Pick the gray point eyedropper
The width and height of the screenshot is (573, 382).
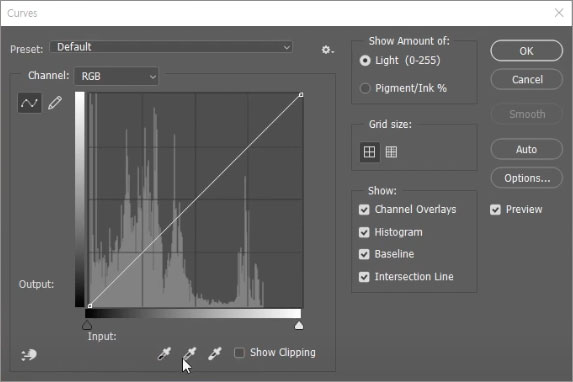[189, 353]
